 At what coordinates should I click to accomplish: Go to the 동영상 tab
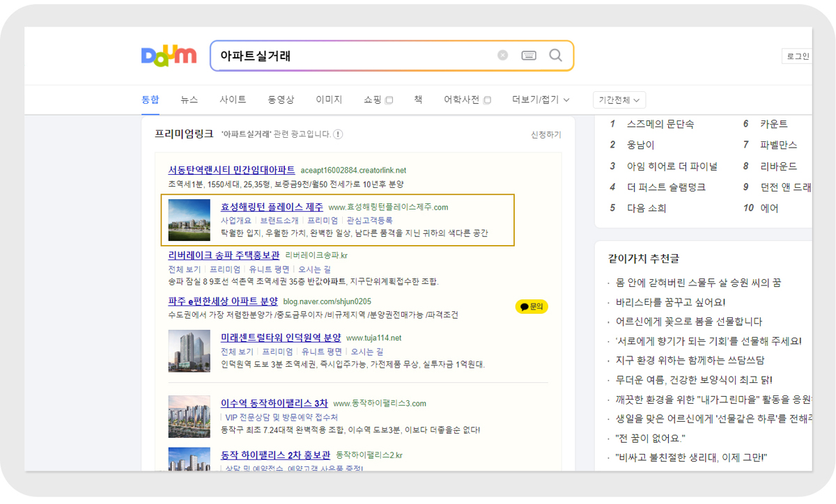pos(281,100)
